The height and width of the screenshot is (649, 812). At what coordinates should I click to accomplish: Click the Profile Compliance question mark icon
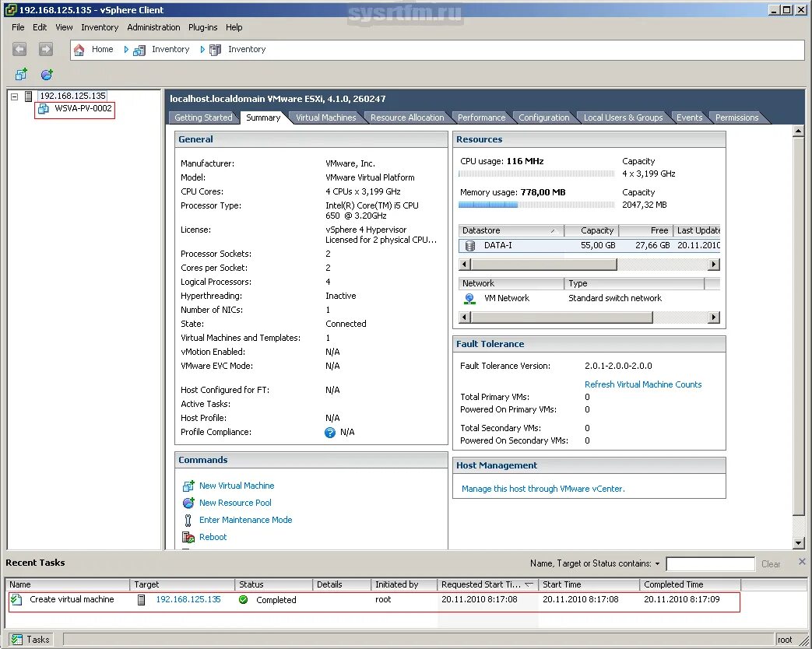click(330, 433)
